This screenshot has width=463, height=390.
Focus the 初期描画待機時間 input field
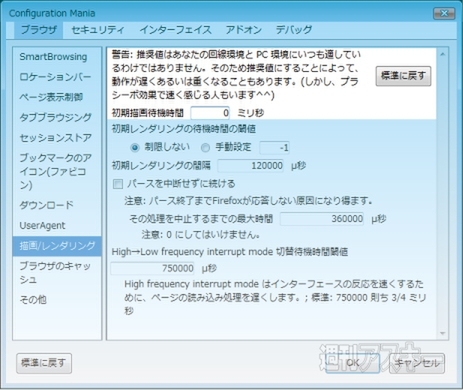click(x=210, y=113)
